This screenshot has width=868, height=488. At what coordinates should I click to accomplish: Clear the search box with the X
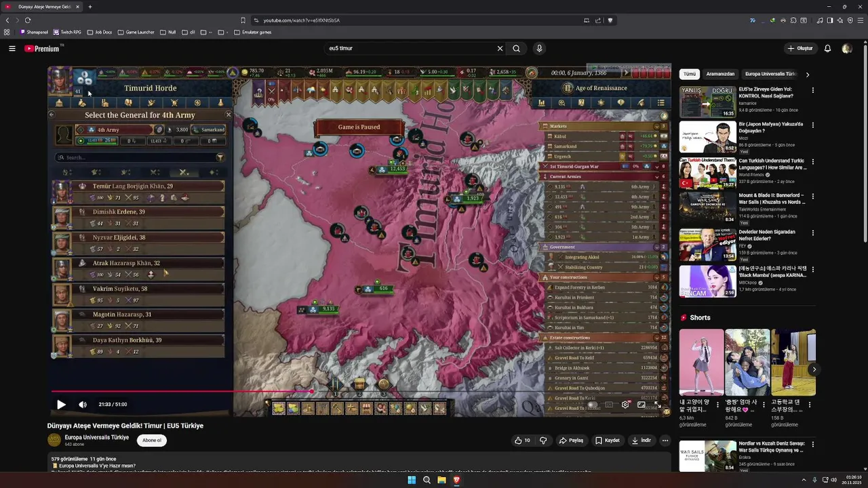tap(500, 49)
